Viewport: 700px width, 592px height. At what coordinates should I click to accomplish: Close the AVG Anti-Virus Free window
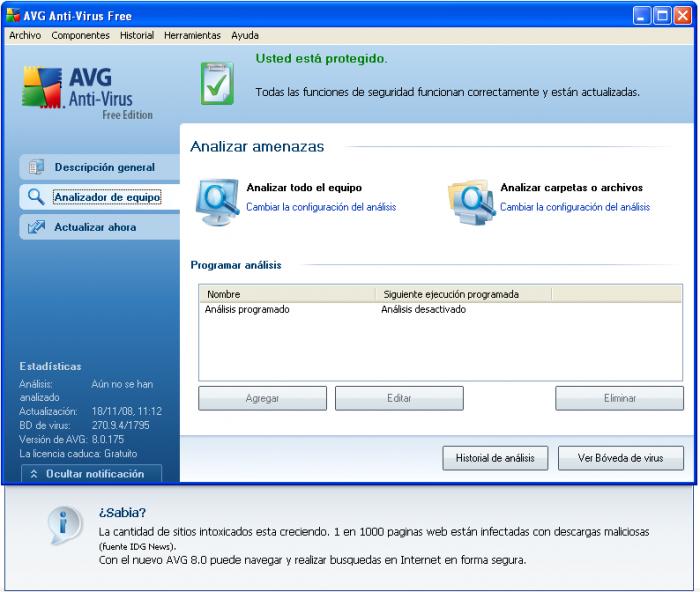coord(683,16)
